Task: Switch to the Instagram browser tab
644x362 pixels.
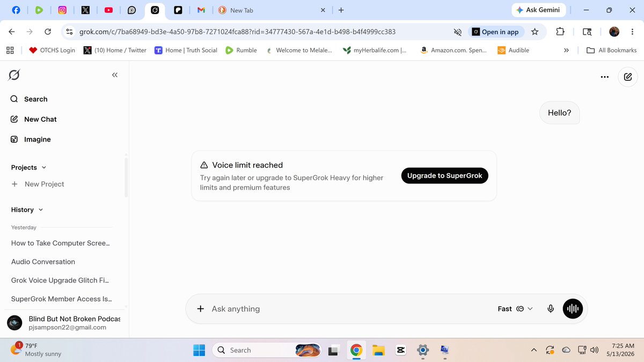Action: click(62, 10)
